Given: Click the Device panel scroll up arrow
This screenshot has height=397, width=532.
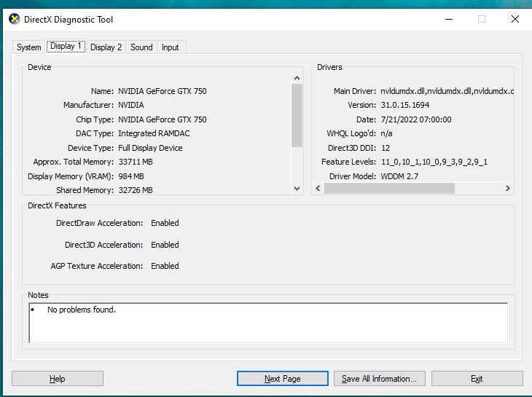Looking at the screenshot, I should [297, 78].
